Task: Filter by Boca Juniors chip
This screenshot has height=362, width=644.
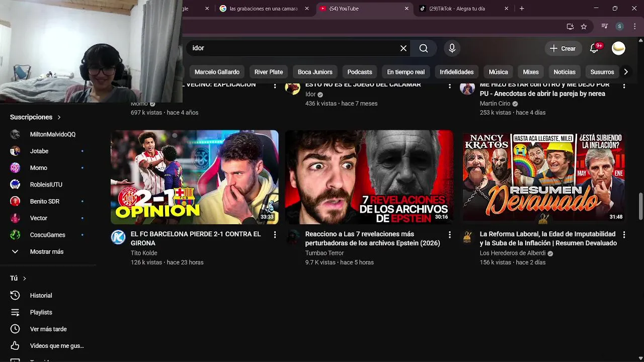Action: tap(315, 72)
